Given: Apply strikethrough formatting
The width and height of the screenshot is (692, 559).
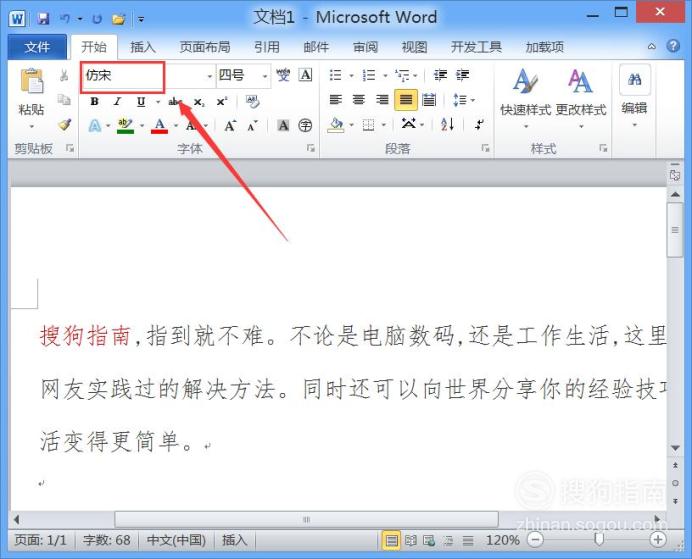Looking at the screenshot, I should 175,102.
